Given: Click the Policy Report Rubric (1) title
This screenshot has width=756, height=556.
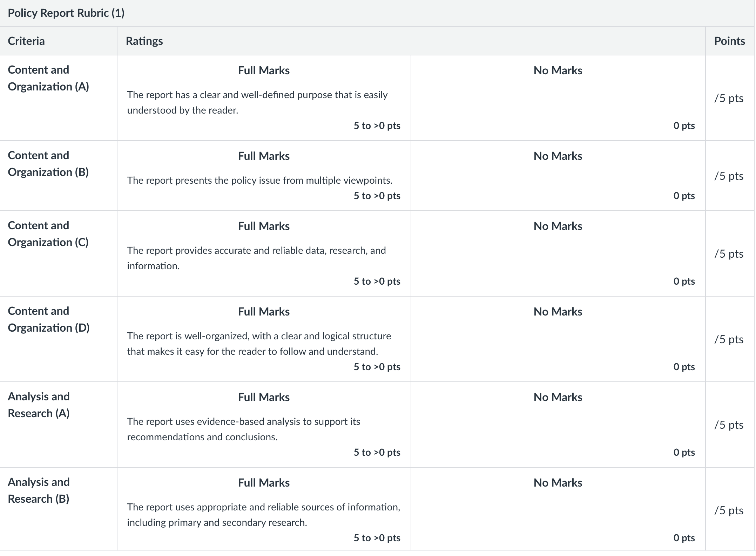Looking at the screenshot, I should tap(66, 13).
